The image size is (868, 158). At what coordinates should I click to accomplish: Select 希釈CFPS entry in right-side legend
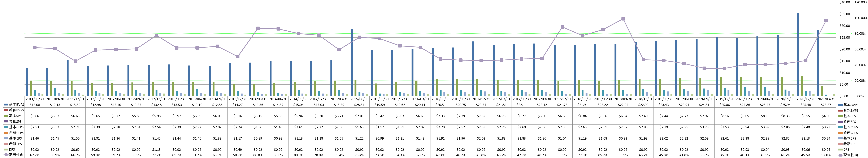click(x=848, y=133)
